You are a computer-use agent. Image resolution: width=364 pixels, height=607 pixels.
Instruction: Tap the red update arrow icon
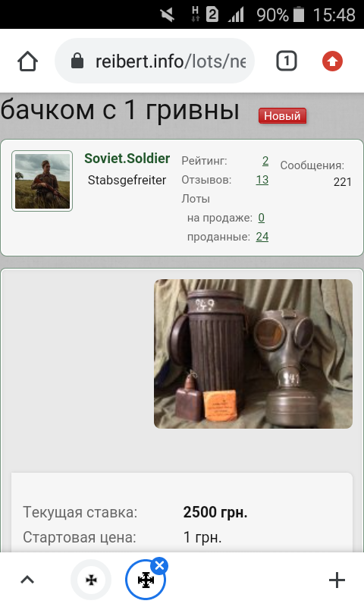tap(332, 61)
